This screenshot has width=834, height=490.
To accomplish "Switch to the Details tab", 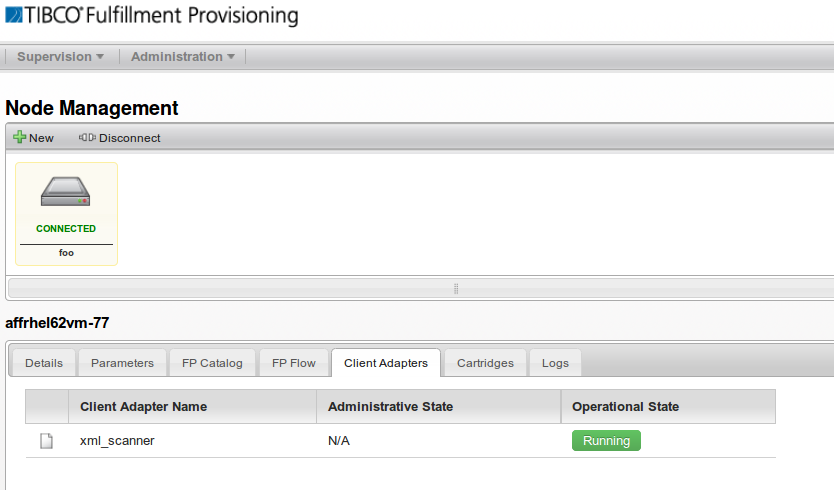I will coord(44,363).
